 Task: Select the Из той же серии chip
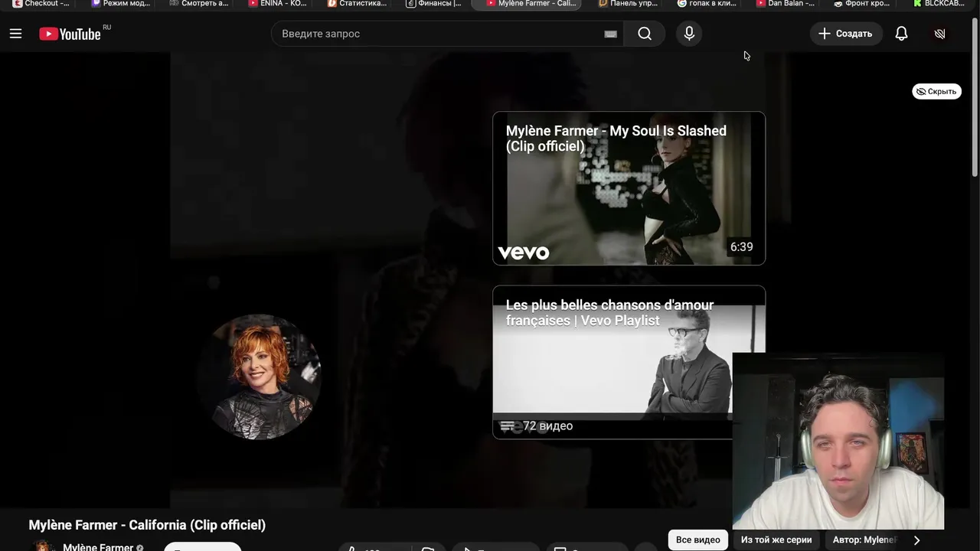point(776,540)
